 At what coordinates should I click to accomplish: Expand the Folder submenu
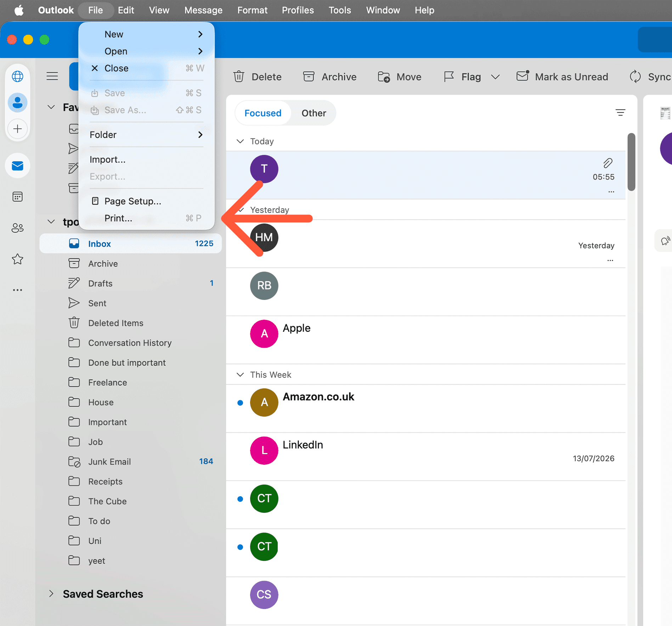tap(147, 135)
